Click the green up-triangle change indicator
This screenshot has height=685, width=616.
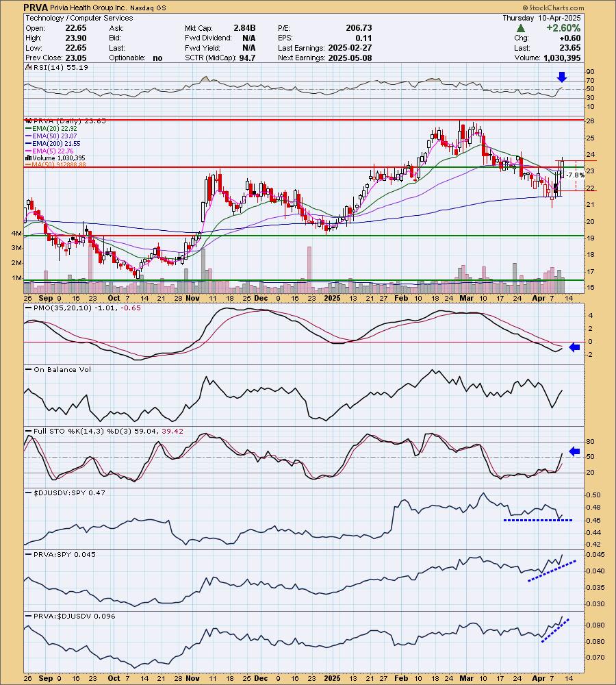coord(520,28)
